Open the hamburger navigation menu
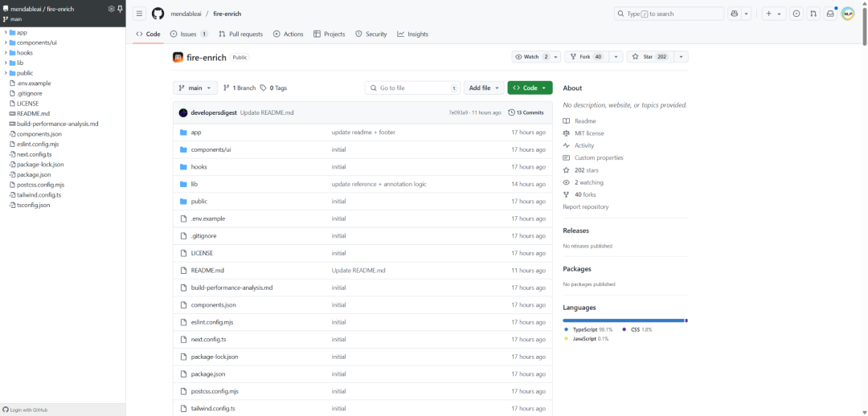This screenshot has height=416, width=868. click(140, 14)
